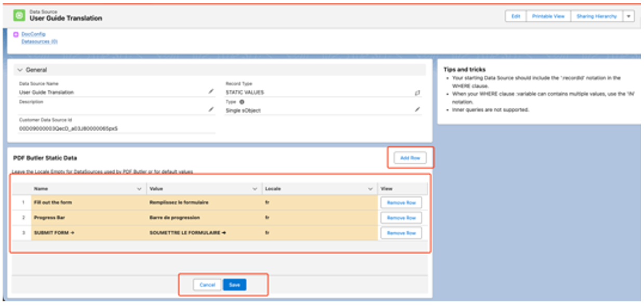Open the Sharing Hierarchy
Image resolution: width=644 pixels, height=306 pixels.
(x=596, y=16)
